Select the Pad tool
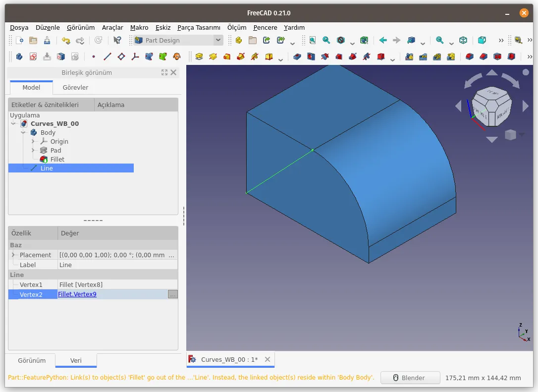 (x=199, y=56)
